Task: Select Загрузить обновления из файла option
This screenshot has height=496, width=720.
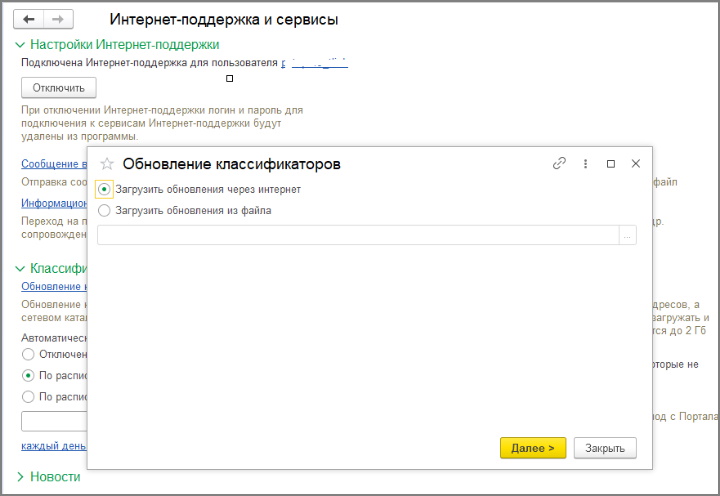Action: (x=104, y=211)
